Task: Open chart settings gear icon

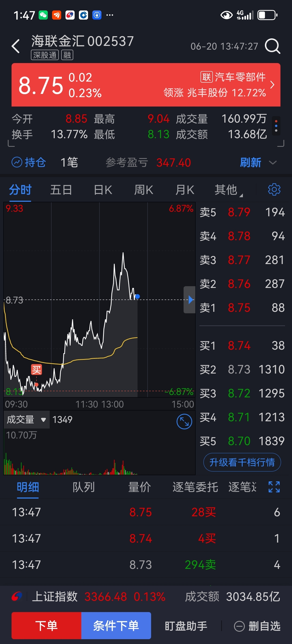Action: (274, 190)
